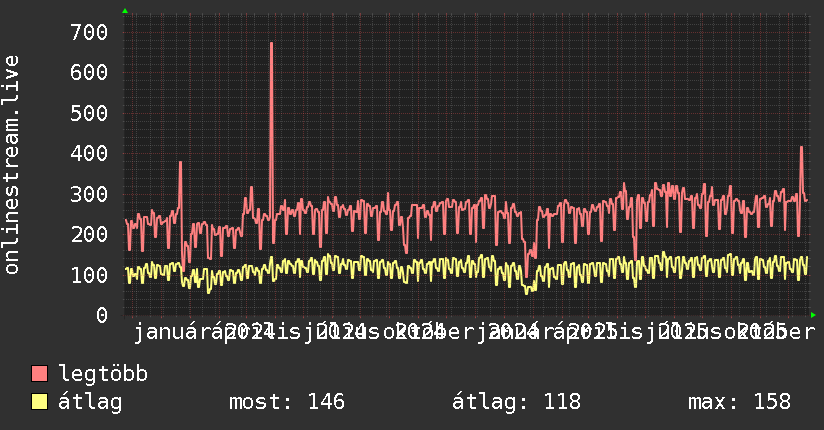Click the 0 y-axis label
Screen dimensions: 824x430
point(102,315)
